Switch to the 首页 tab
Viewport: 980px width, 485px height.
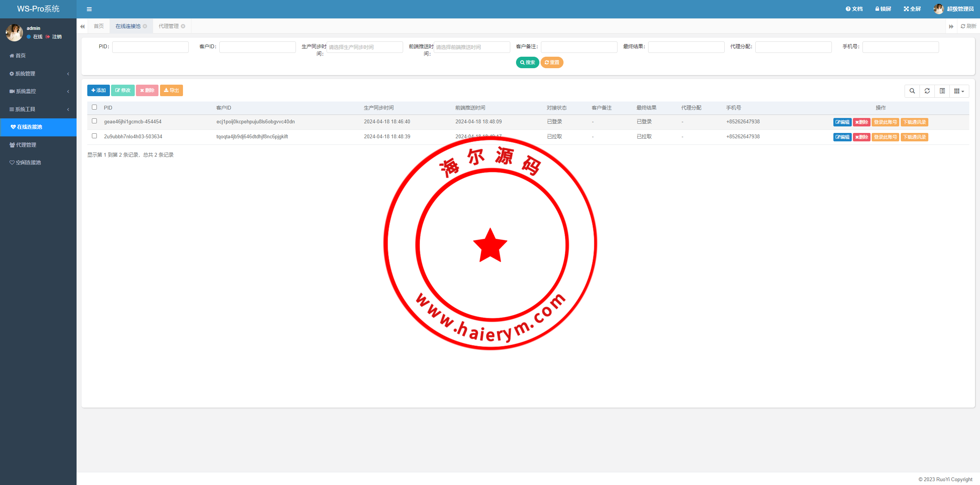tap(99, 26)
